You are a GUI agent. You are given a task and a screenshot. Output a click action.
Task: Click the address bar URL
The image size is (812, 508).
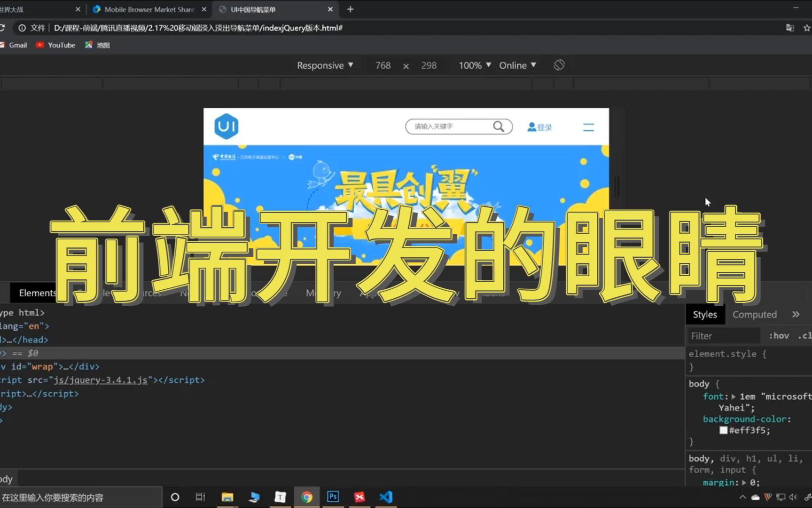(x=198, y=28)
